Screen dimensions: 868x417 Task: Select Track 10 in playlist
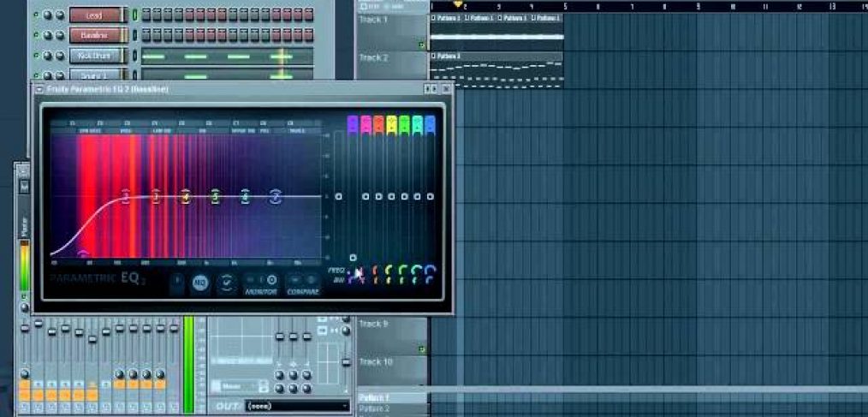tap(392, 372)
